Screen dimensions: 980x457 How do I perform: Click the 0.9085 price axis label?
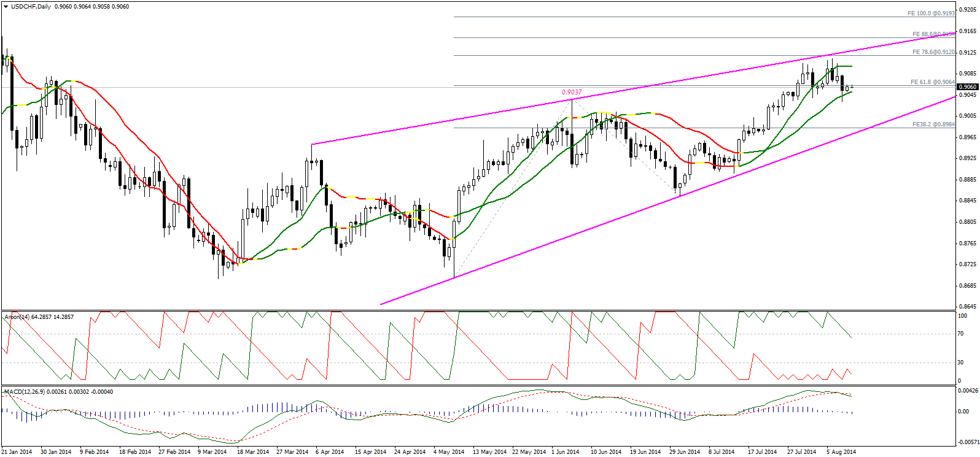tap(968, 74)
